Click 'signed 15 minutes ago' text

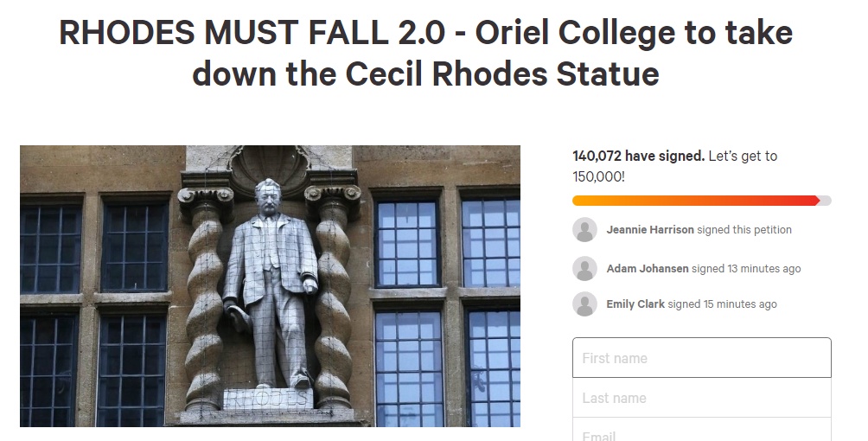722,304
